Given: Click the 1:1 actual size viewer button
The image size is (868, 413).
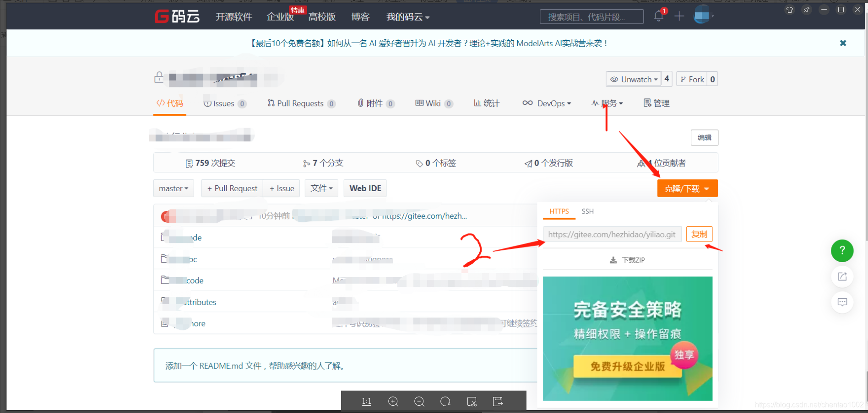Looking at the screenshot, I should pos(367,402).
